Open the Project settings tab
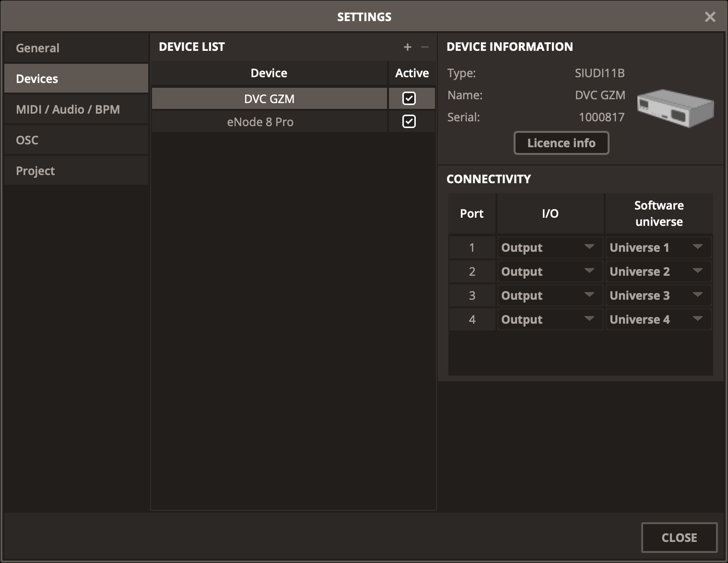The width and height of the screenshot is (728, 563). (x=76, y=171)
